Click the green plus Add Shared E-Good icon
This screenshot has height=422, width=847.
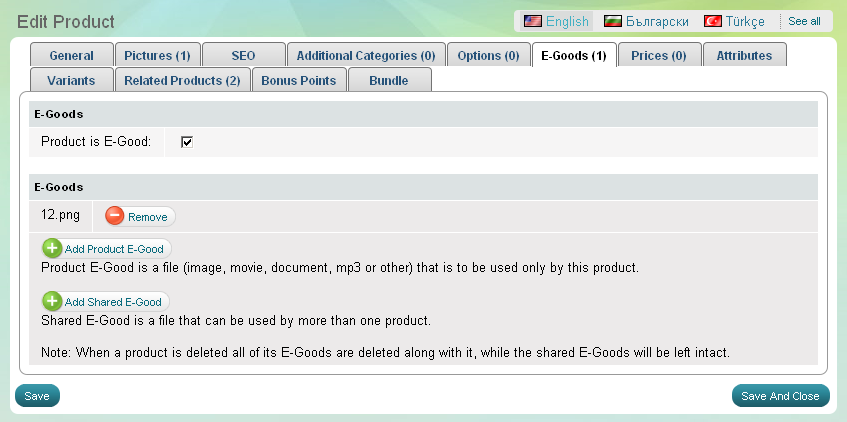[x=52, y=301]
